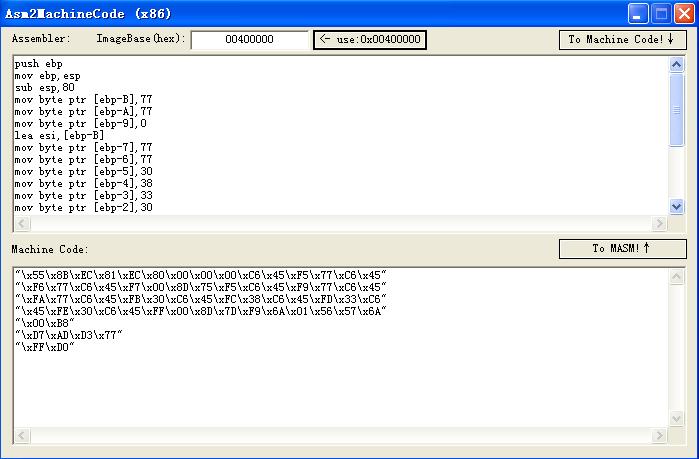Focus the ImageBase (hex) input field
This screenshot has height=459, width=699.
pyautogui.click(x=250, y=40)
